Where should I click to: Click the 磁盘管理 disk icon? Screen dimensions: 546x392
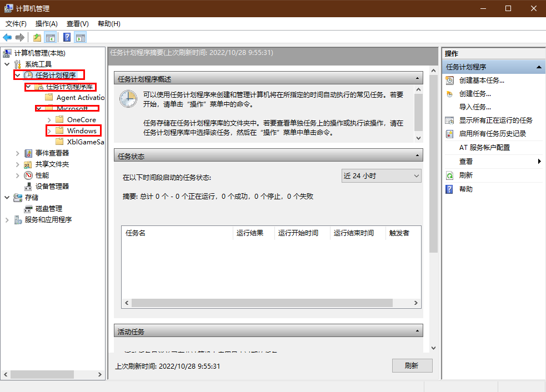[28, 209]
